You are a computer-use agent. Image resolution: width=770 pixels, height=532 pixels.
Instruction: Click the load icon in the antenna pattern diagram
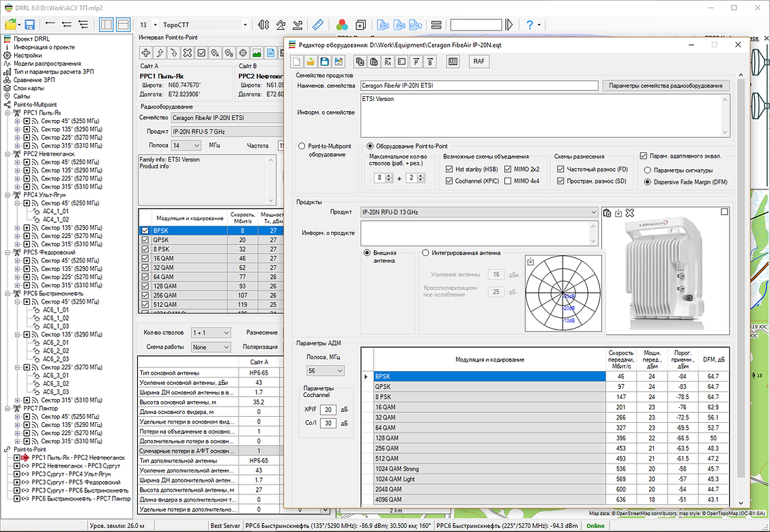tap(530, 262)
